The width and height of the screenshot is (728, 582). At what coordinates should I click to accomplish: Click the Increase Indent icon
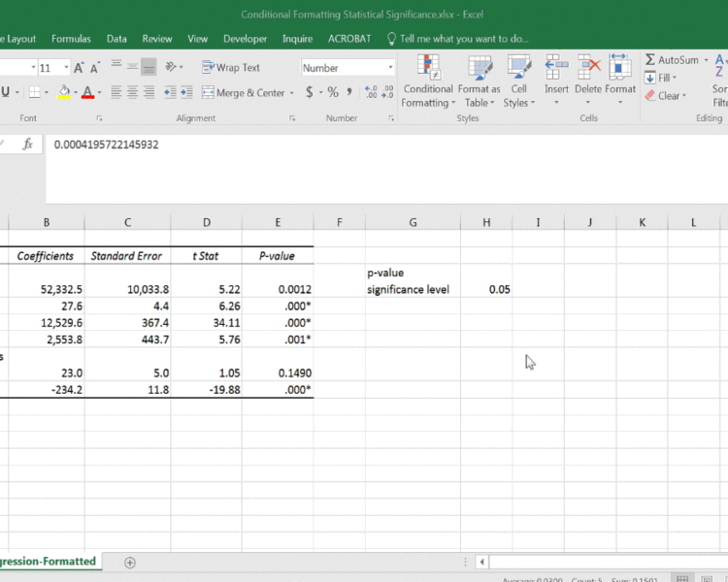point(186,93)
